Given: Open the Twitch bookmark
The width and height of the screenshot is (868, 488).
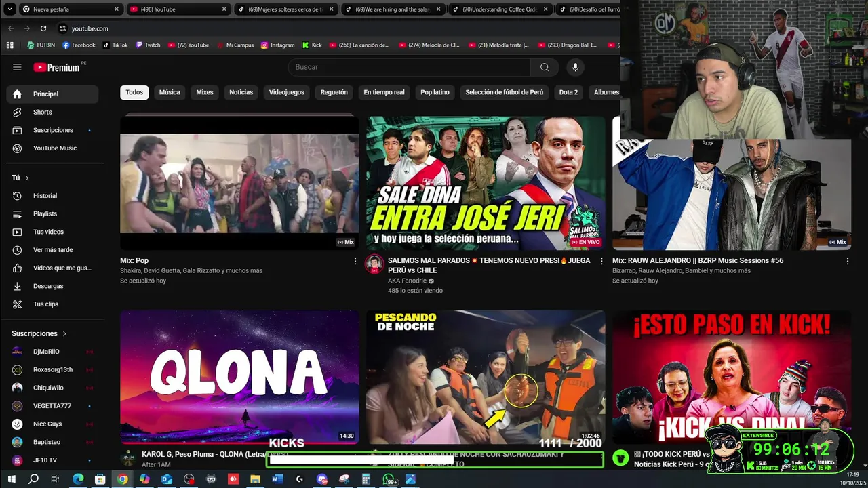Looking at the screenshot, I should [x=148, y=45].
